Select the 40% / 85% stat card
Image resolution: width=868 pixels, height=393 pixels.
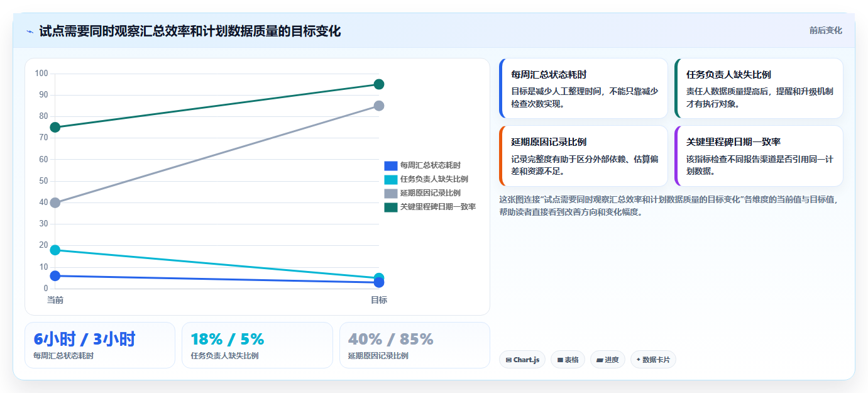(x=415, y=345)
